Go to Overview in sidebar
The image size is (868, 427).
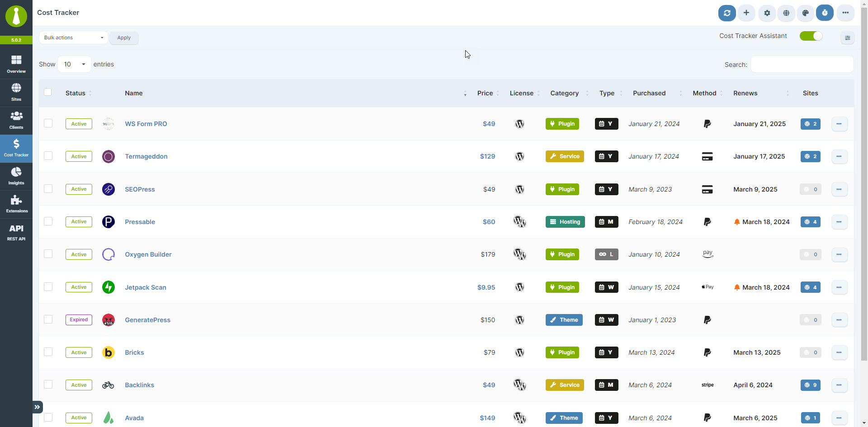point(16,65)
